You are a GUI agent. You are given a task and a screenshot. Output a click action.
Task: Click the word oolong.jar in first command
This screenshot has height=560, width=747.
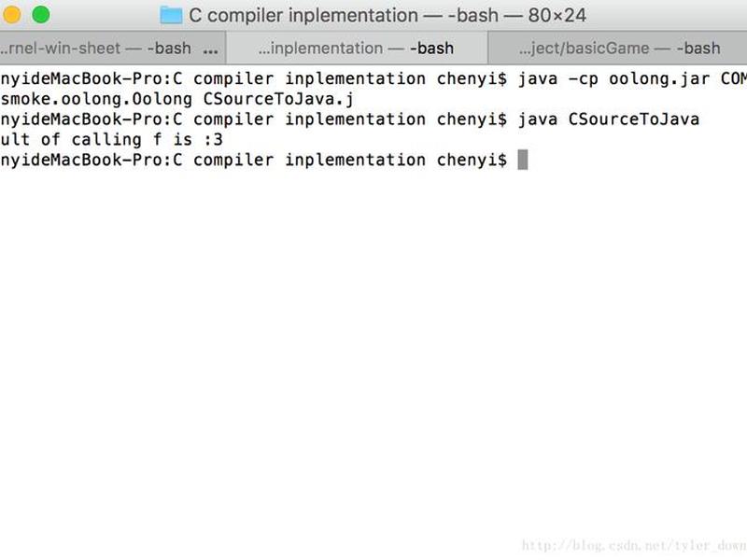coord(659,78)
